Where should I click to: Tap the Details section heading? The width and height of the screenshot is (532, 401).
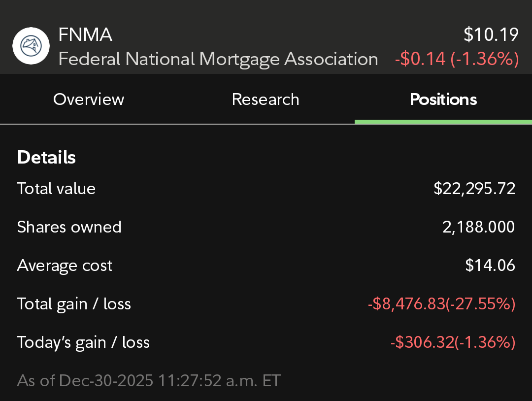[46, 158]
